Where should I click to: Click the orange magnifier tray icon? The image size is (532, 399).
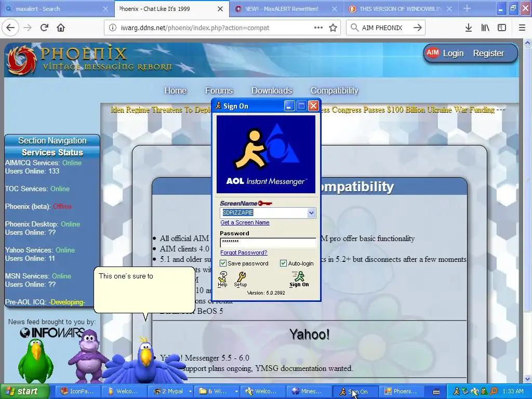(x=494, y=391)
